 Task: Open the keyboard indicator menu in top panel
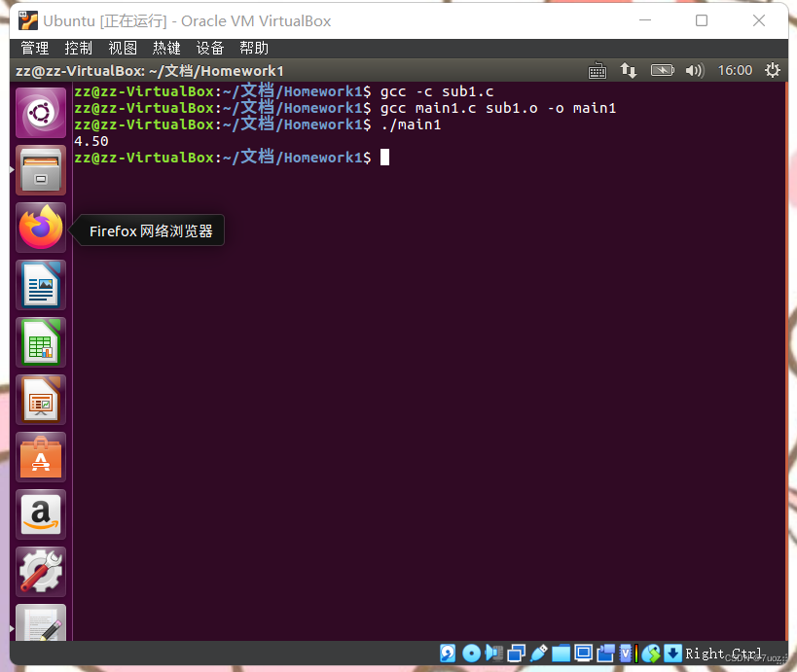pos(598,70)
